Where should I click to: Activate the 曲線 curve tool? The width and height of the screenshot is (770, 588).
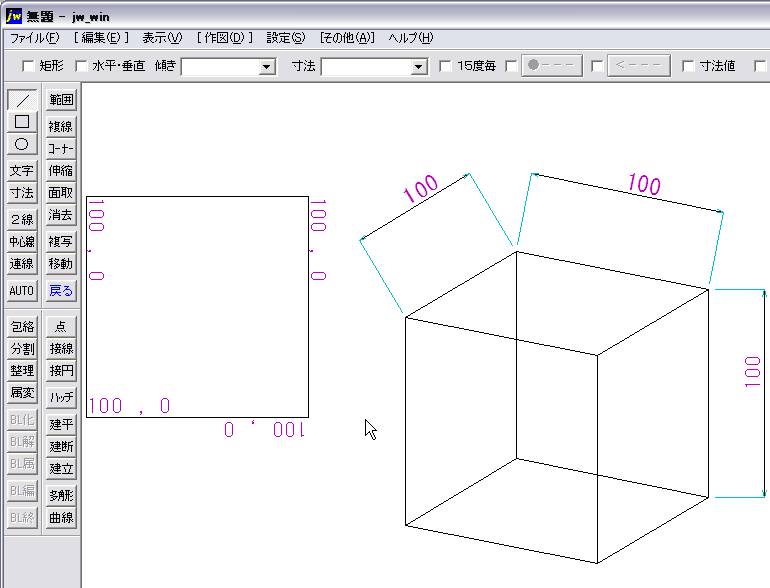click(61, 517)
